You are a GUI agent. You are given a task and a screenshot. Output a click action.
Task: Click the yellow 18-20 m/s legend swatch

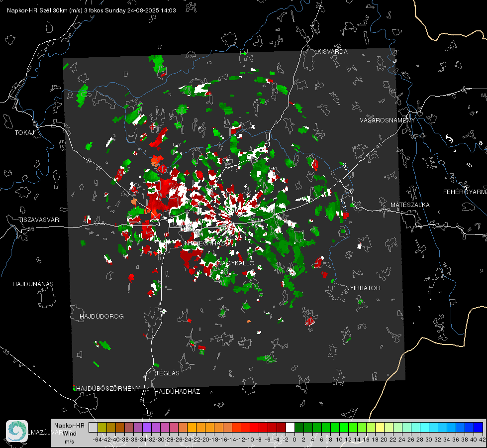click(380, 427)
